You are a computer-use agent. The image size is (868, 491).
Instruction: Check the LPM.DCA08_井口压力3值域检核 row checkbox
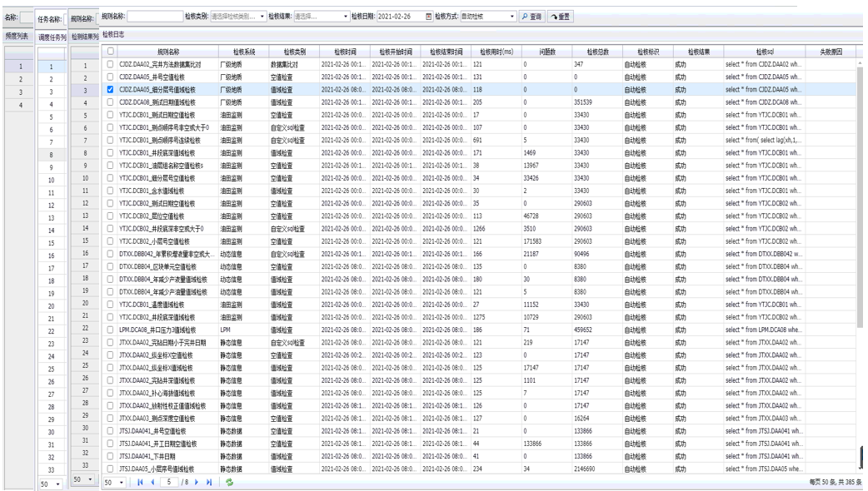110,330
